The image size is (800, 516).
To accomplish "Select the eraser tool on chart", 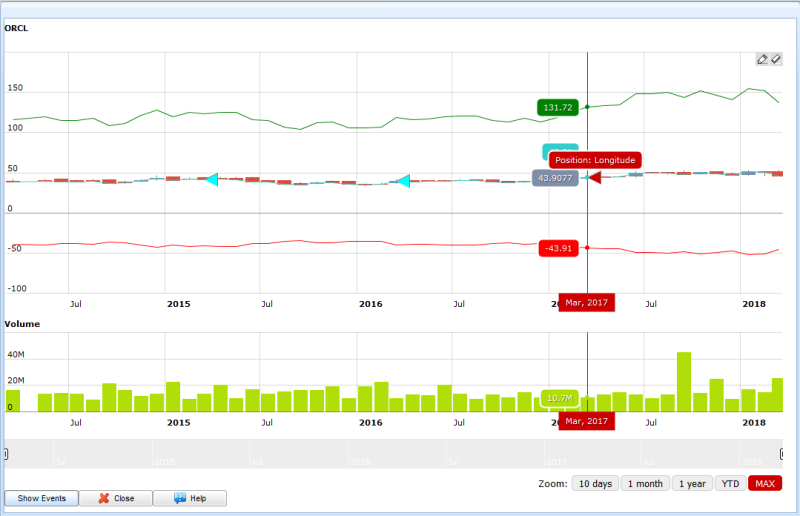I will pyautogui.click(x=775, y=59).
